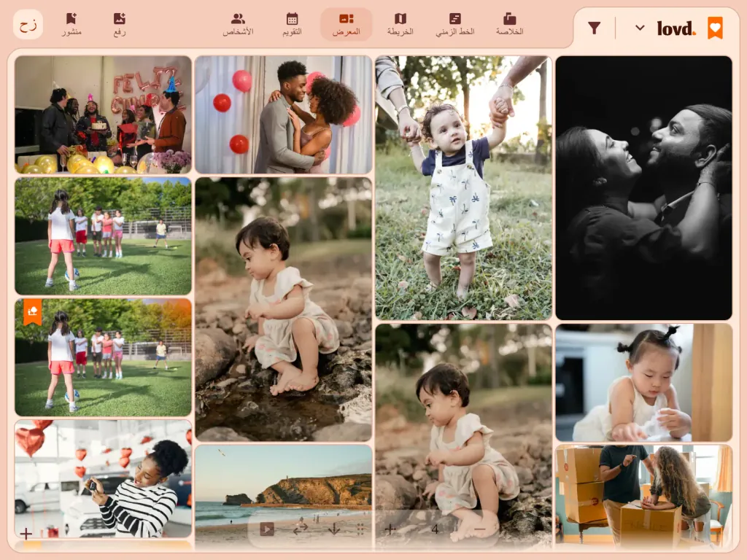Open the soccer photo without the orange badge
Screen dimensions: 747x560
point(104,236)
